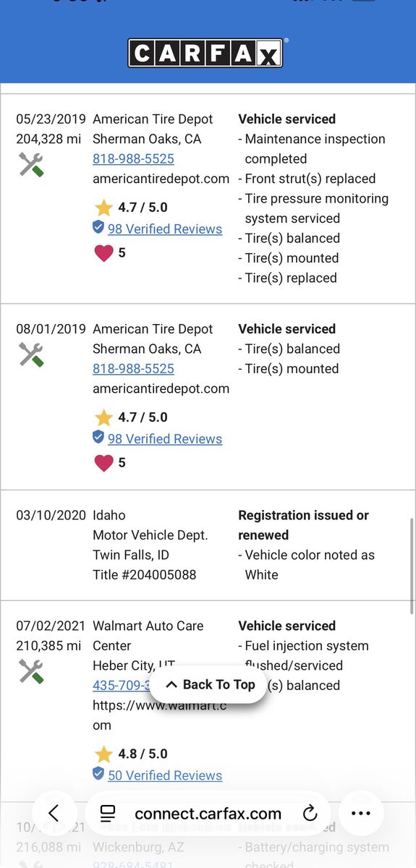Reload the page with the refresh icon

click(x=310, y=813)
